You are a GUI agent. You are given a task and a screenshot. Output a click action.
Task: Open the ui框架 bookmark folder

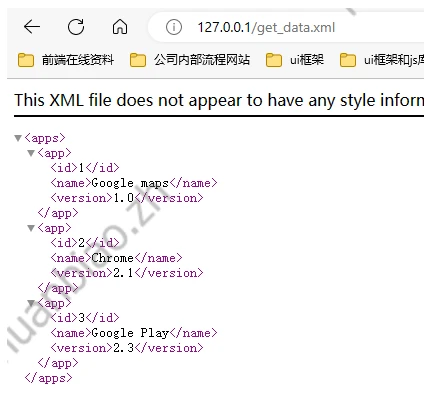coord(295,60)
